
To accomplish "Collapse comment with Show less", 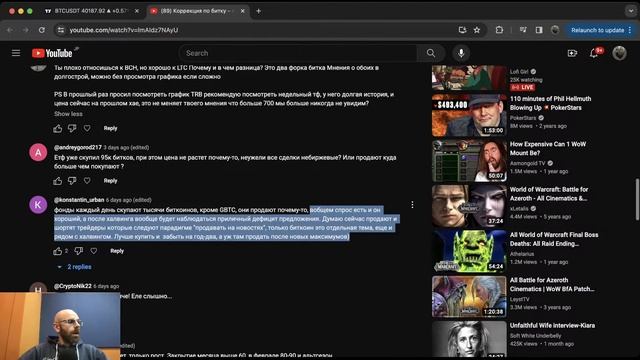I will (68, 114).
